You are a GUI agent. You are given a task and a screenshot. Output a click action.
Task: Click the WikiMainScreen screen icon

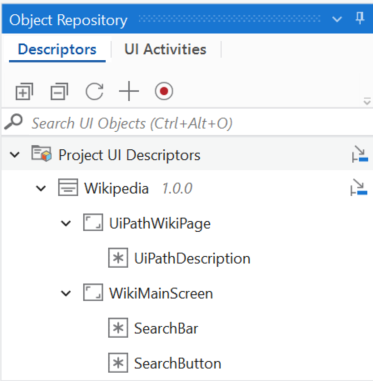tap(93, 293)
